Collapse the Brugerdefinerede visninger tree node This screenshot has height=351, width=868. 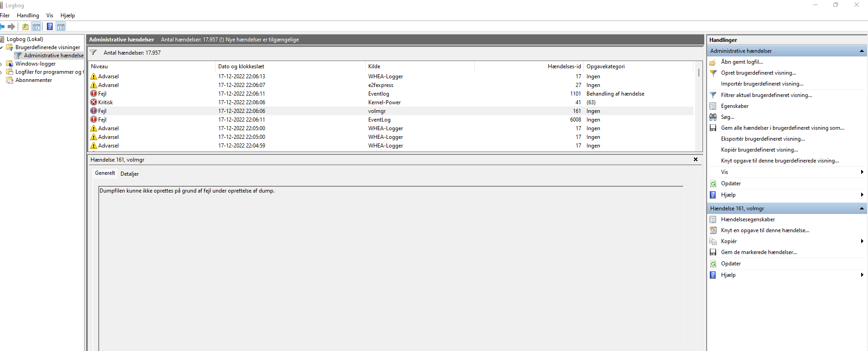pyautogui.click(x=2, y=47)
